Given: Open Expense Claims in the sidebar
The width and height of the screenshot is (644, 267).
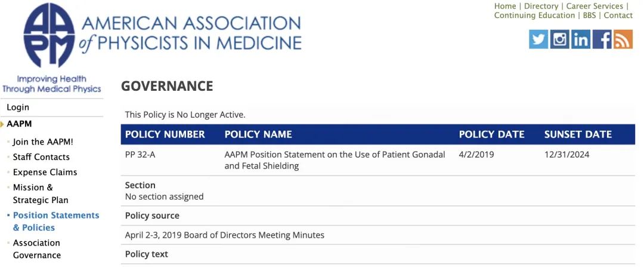Looking at the screenshot, I should (x=45, y=172).
